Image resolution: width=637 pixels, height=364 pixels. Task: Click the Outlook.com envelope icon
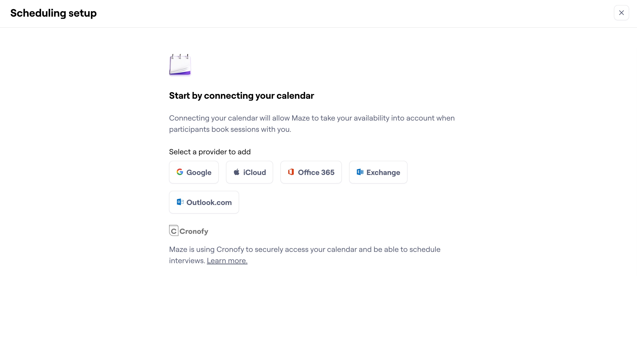pyautogui.click(x=180, y=202)
